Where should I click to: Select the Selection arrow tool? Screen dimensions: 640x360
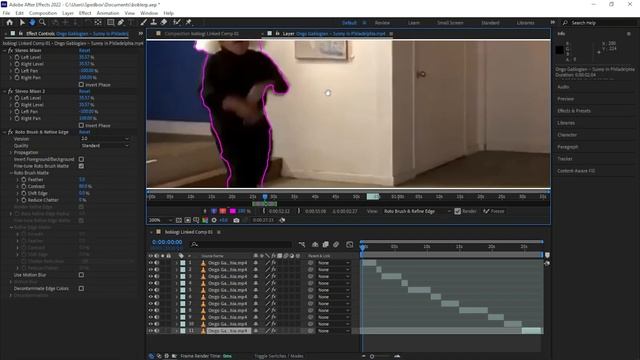click(x=22, y=22)
